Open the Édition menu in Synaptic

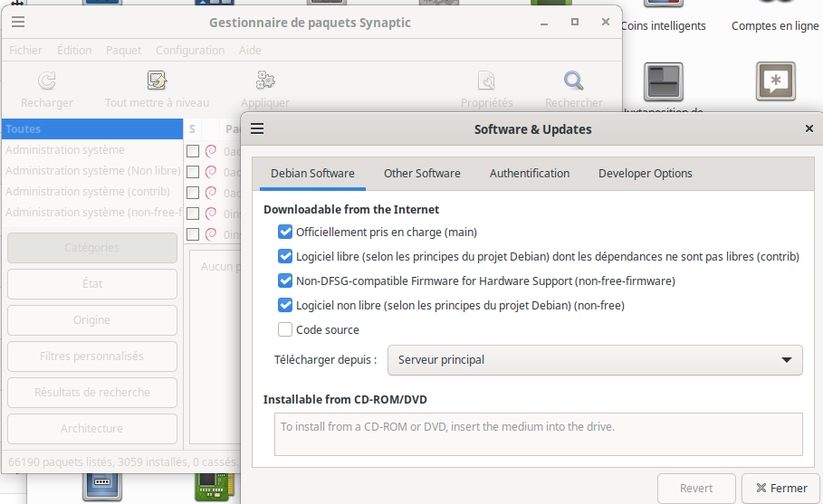74,51
